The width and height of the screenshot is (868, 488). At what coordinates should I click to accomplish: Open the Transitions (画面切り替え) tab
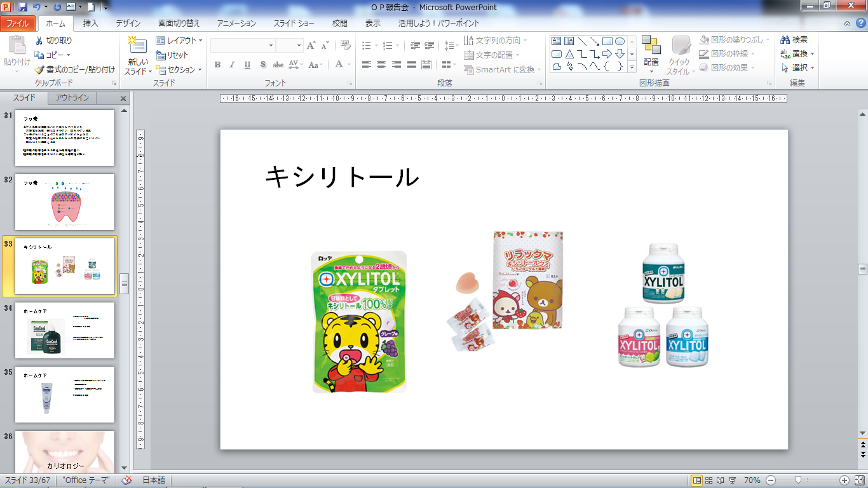click(x=179, y=24)
